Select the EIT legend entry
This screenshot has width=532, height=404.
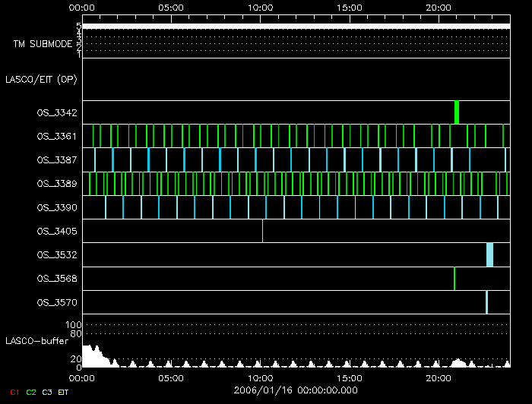click(65, 392)
